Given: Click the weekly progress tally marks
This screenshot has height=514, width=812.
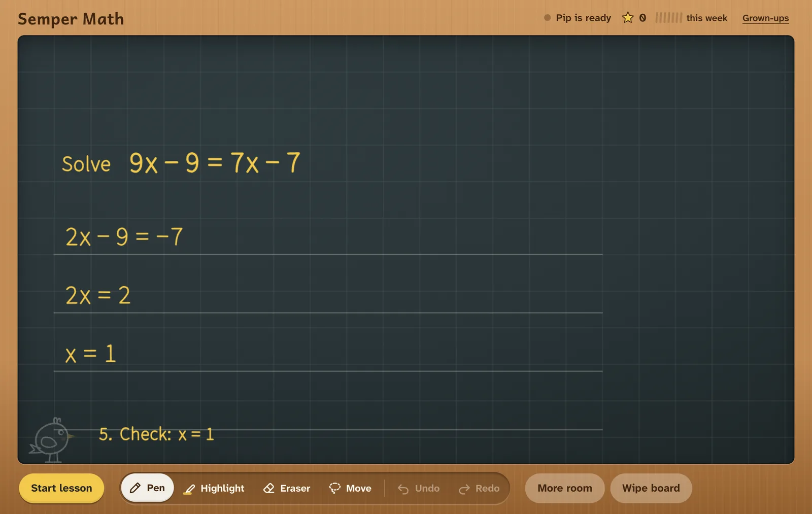Looking at the screenshot, I should pyautogui.click(x=668, y=18).
